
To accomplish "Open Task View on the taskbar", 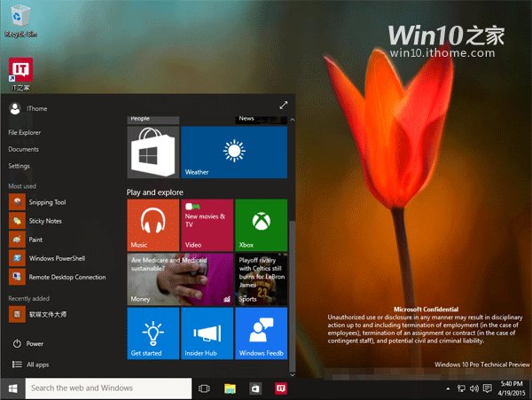I will click(x=204, y=388).
